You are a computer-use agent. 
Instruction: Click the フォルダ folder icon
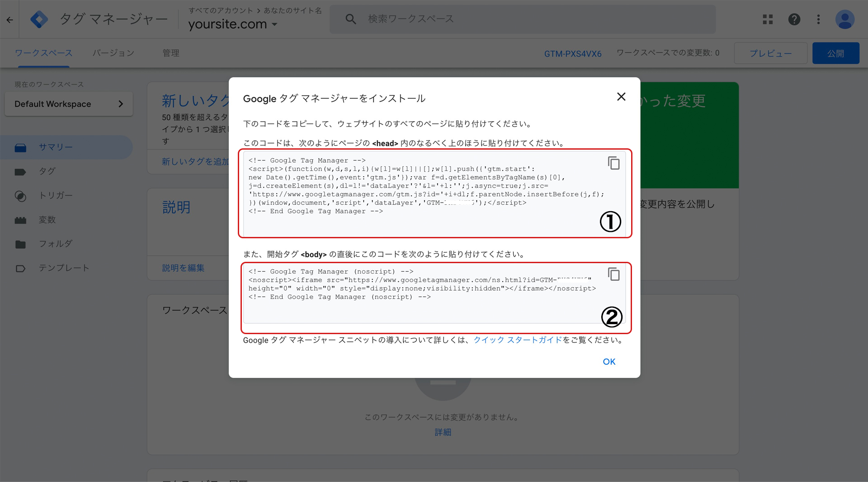[20, 245]
